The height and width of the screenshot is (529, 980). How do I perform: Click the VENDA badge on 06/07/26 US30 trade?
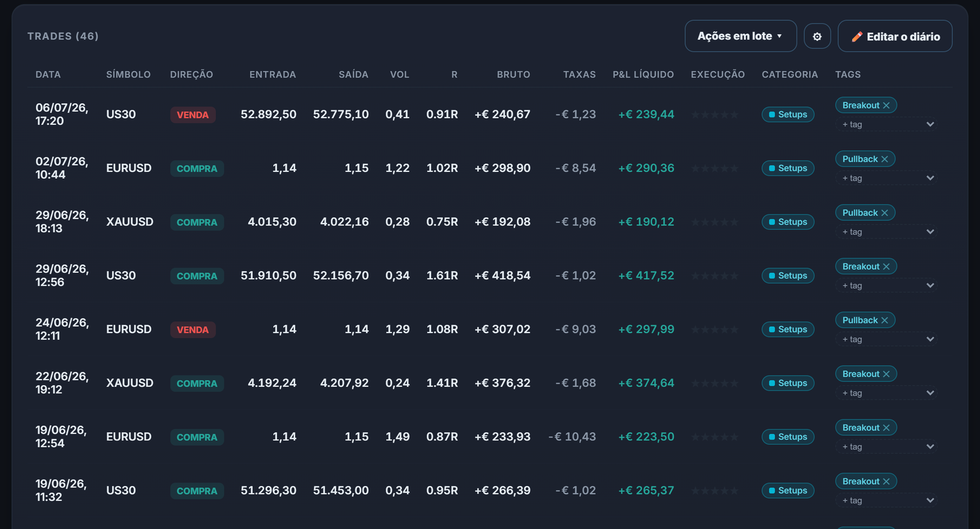coord(192,115)
